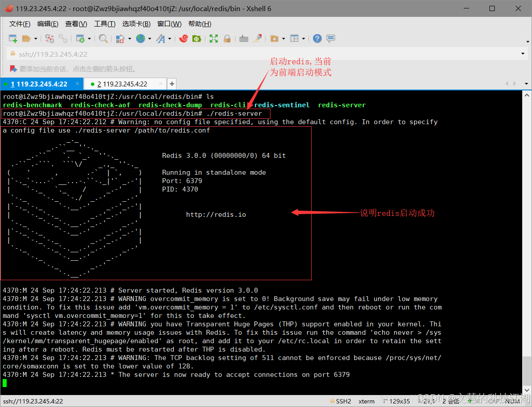Click the keyboard icon in toolbar

[x=244, y=39]
